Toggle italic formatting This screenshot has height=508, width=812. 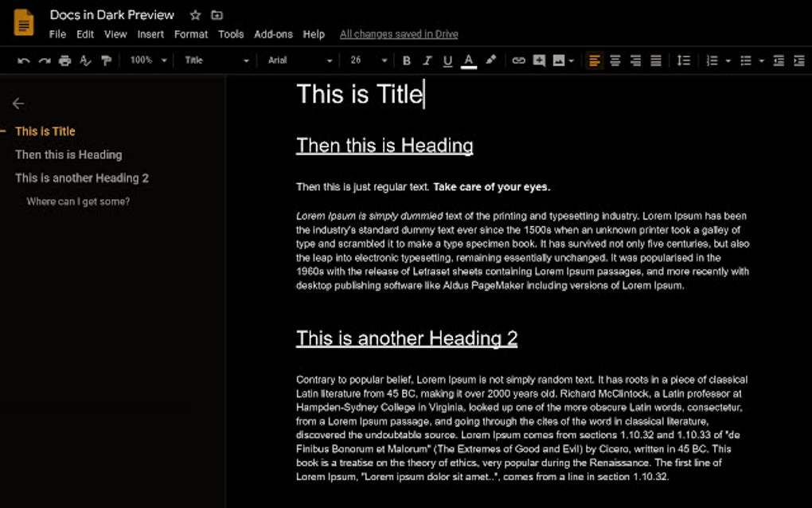(x=427, y=60)
